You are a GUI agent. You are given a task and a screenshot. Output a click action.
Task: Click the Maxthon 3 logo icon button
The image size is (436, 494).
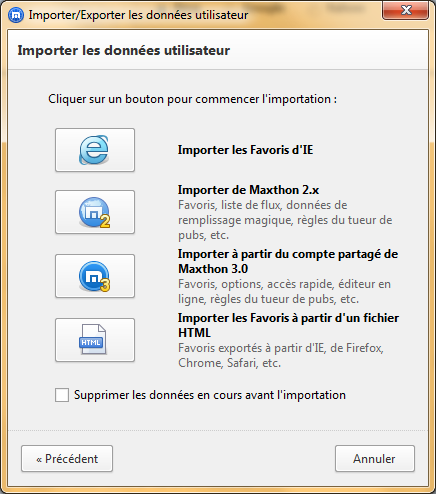95,276
